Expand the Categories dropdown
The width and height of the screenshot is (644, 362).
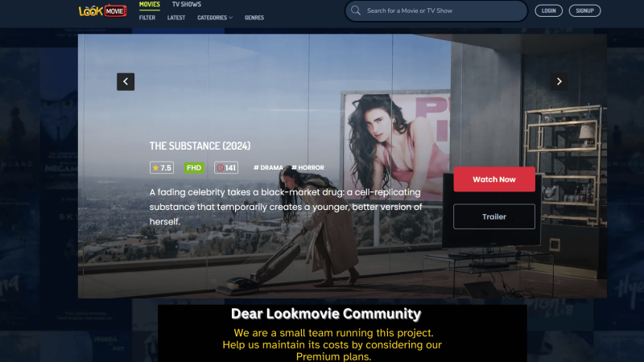215,18
